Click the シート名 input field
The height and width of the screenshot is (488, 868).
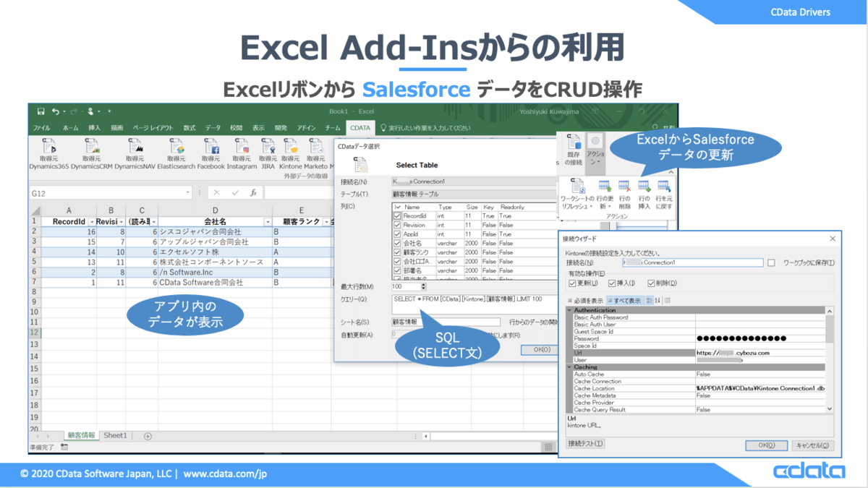click(x=446, y=322)
